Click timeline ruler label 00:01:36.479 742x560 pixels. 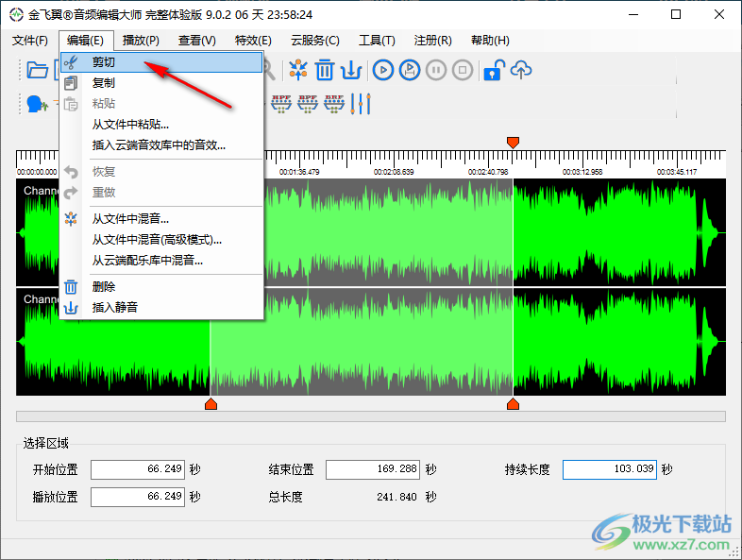tap(299, 172)
